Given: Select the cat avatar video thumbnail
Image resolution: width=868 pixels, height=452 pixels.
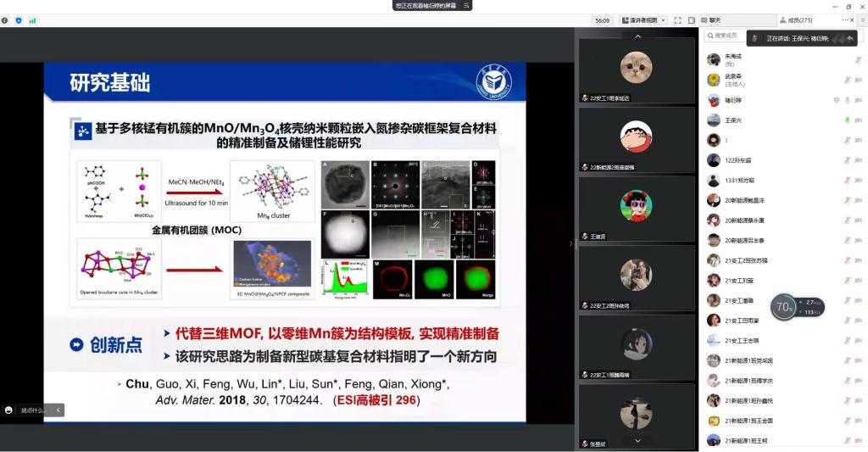Looking at the screenshot, I should [636, 67].
